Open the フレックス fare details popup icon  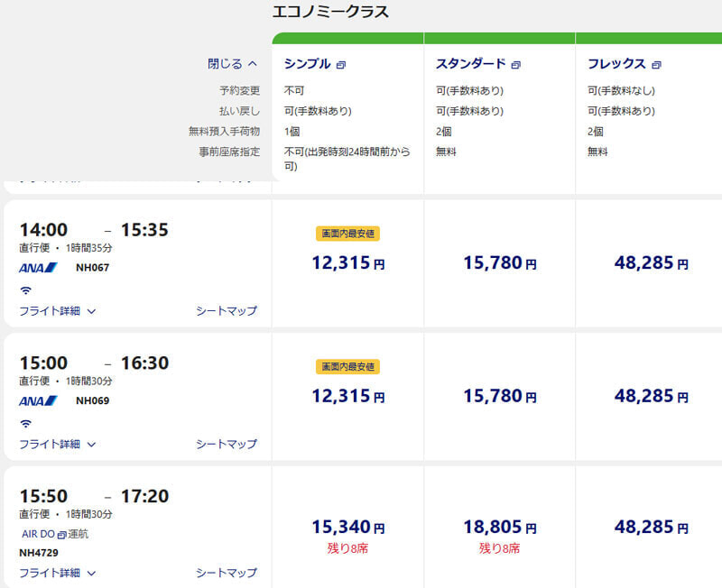pyautogui.click(x=657, y=65)
